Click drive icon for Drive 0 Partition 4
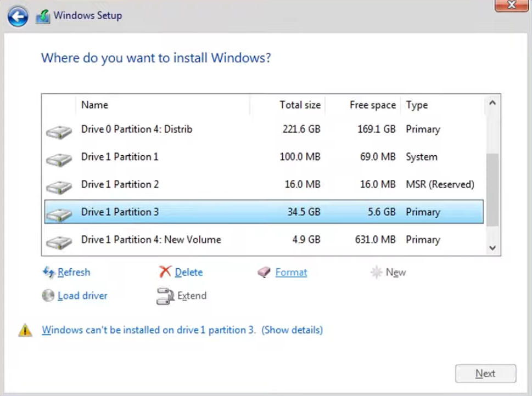 (59, 132)
